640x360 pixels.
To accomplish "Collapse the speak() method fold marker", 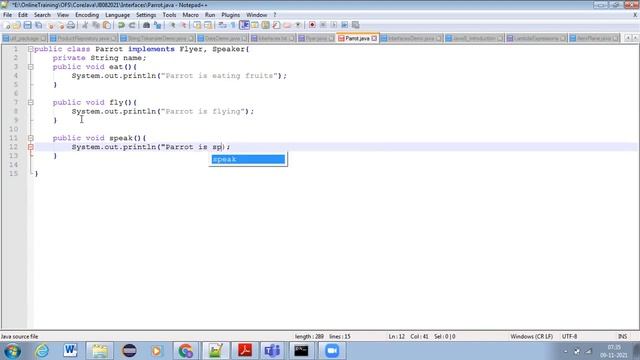I will 31,138.
